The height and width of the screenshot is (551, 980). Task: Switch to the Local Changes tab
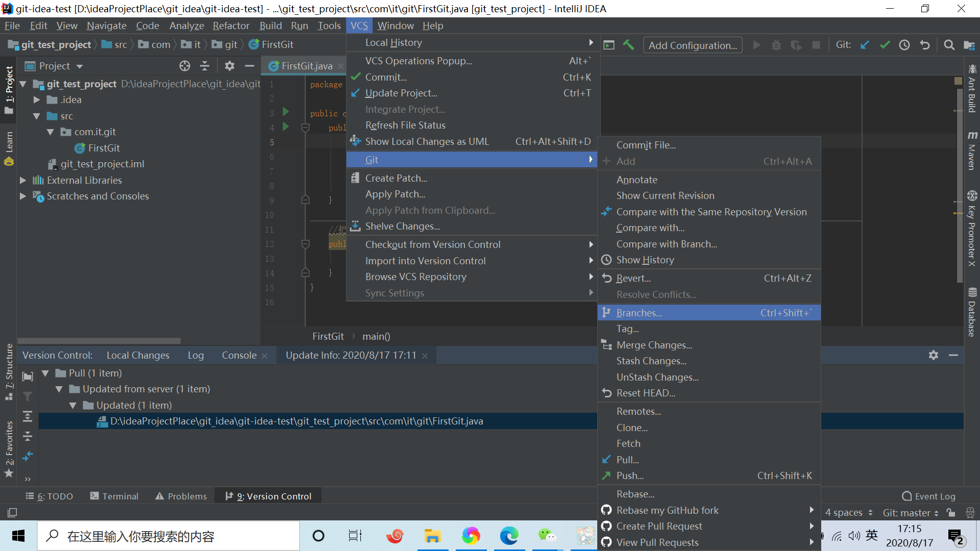pyautogui.click(x=138, y=356)
